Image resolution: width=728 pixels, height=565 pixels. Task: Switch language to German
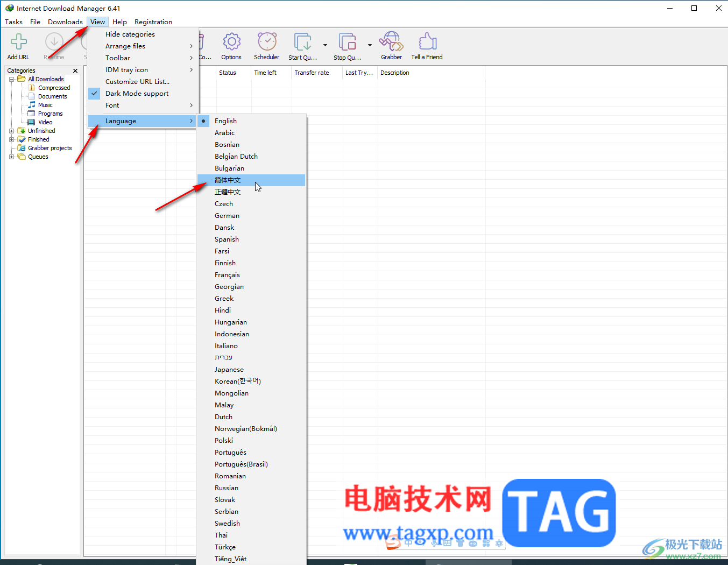251,216
